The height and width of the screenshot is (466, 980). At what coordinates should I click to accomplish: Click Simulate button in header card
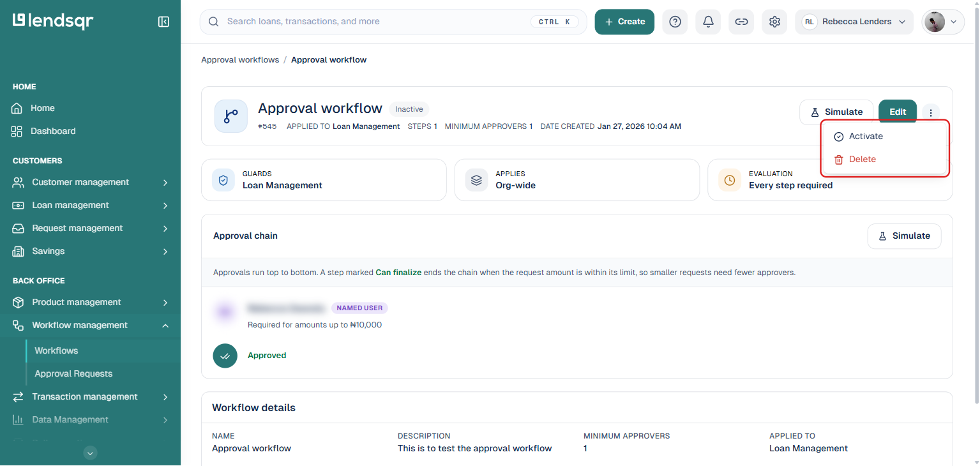coord(836,112)
